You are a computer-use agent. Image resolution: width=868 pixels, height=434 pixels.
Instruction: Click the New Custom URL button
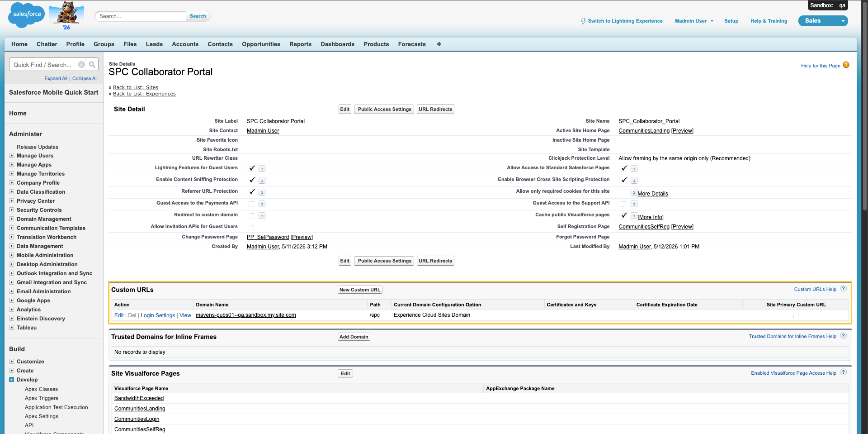(360, 290)
